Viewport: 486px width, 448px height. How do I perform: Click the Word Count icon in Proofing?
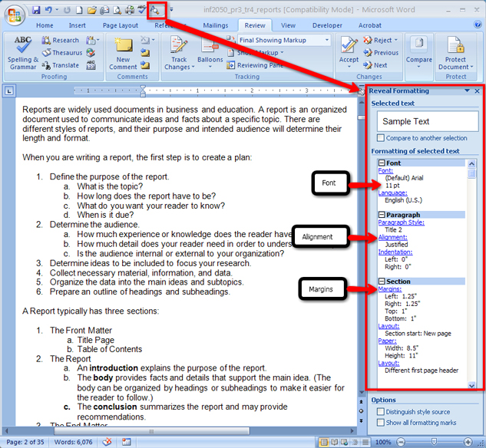91,65
